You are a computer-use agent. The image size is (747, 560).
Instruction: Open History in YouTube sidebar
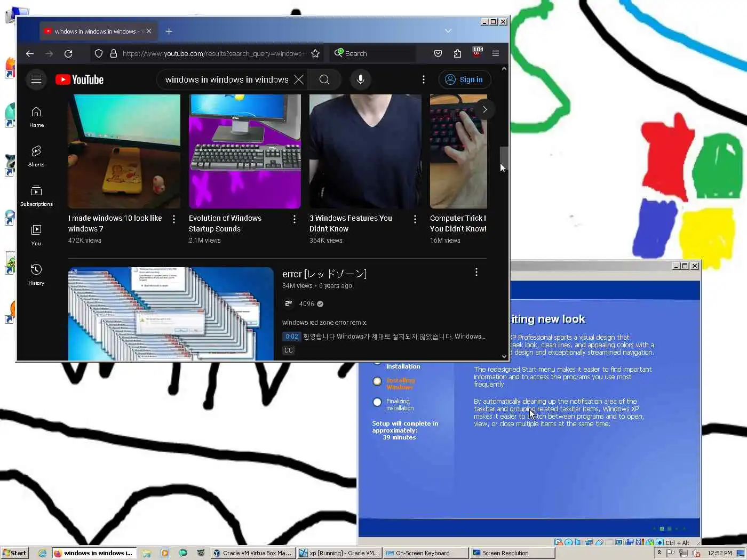(x=36, y=275)
